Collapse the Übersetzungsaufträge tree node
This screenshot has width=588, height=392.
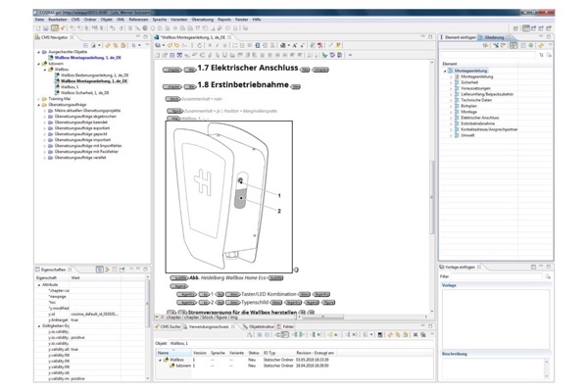pyautogui.click(x=40, y=105)
